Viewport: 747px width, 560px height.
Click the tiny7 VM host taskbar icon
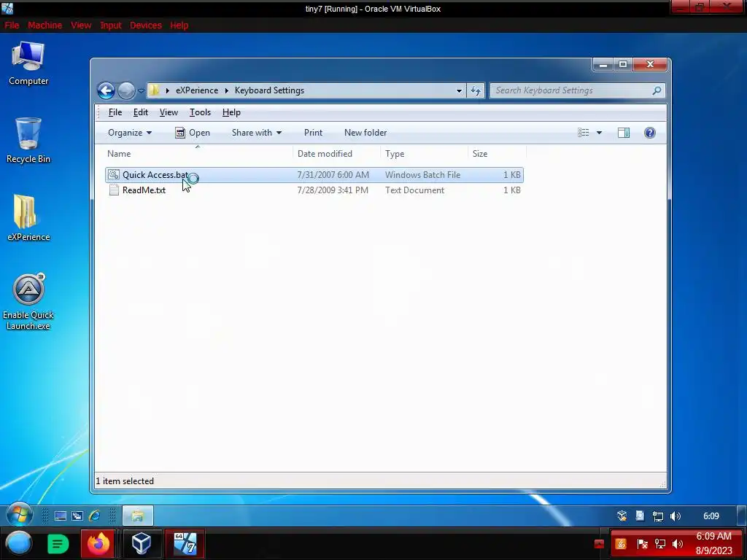(x=185, y=543)
